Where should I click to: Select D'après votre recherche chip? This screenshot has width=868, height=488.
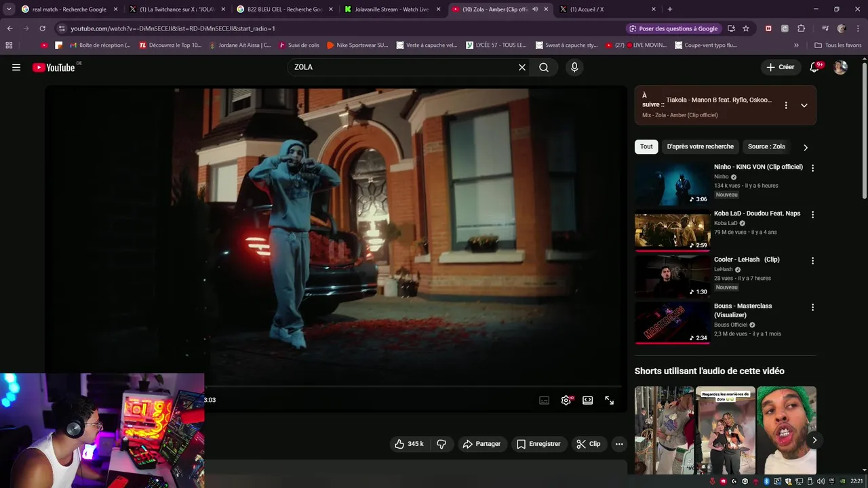[x=700, y=146]
